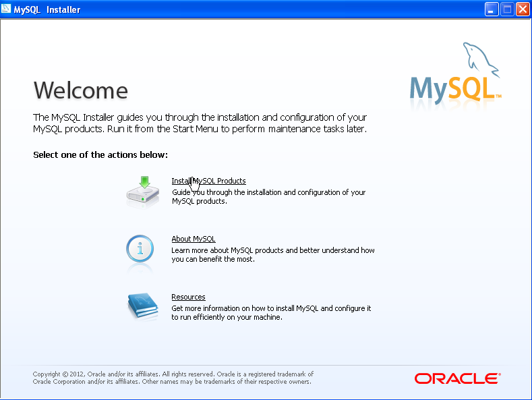532x400 pixels.
Task: Open the About MySQL link
Action: pos(193,239)
